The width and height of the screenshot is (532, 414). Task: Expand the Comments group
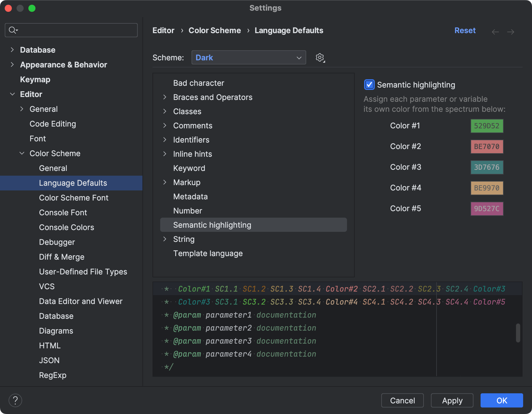tap(165, 125)
